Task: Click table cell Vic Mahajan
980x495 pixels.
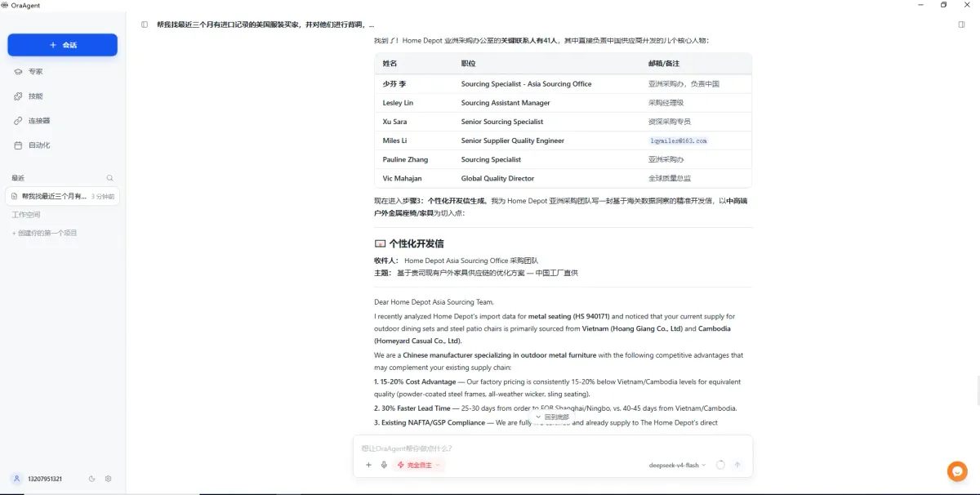Action: 403,178
